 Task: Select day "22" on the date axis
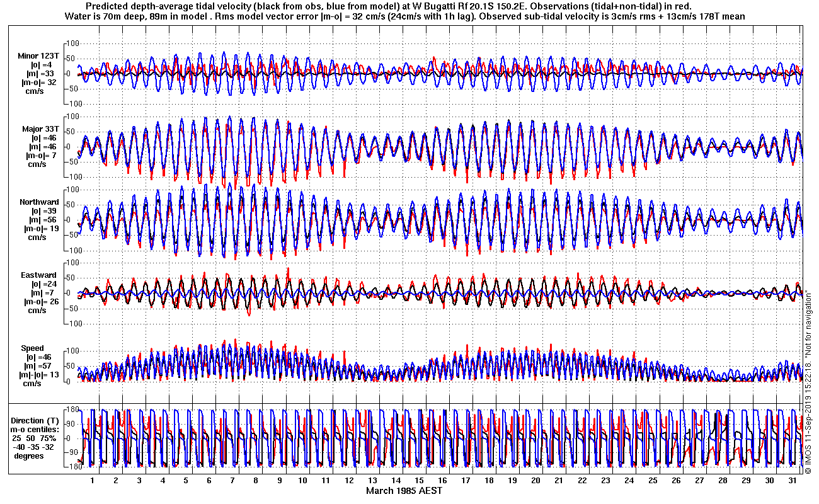coord(581,481)
